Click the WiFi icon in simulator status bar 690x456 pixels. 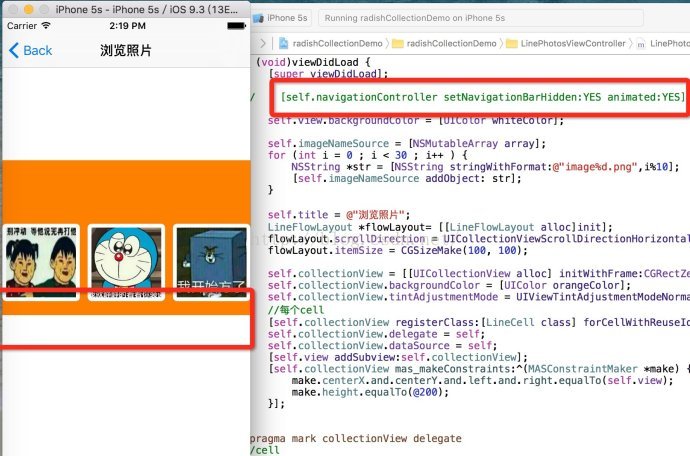tap(46, 26)
